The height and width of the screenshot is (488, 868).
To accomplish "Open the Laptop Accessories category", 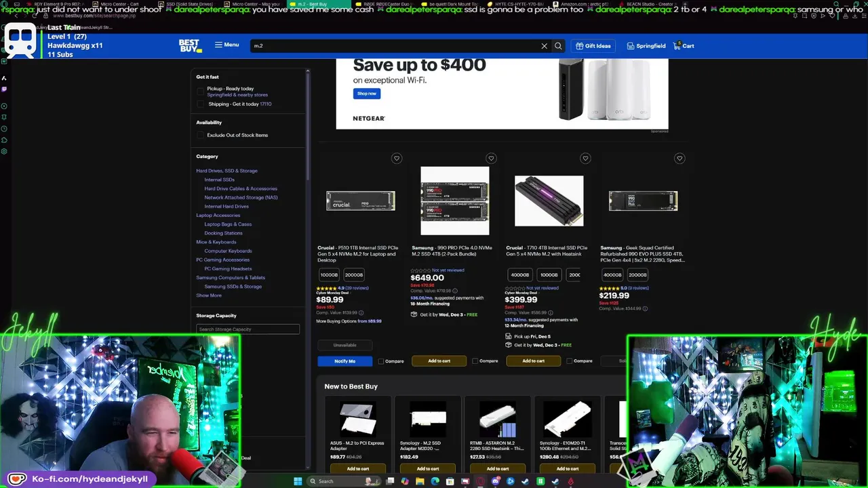I will [218, 216].
